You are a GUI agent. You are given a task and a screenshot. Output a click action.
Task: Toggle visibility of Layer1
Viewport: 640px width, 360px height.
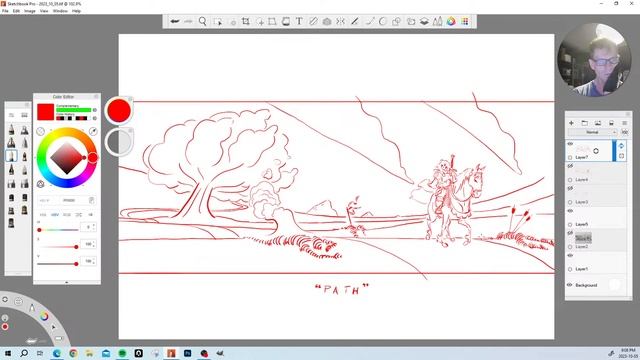[570, 256]
